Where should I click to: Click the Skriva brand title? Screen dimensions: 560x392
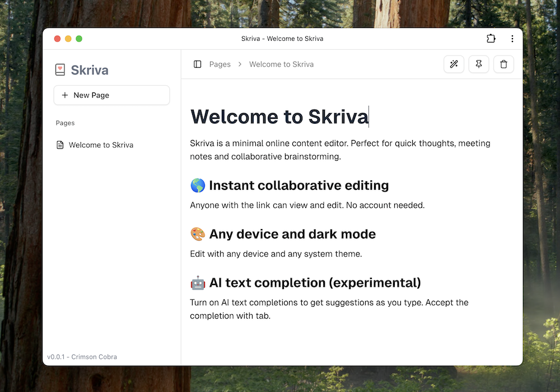90,70
